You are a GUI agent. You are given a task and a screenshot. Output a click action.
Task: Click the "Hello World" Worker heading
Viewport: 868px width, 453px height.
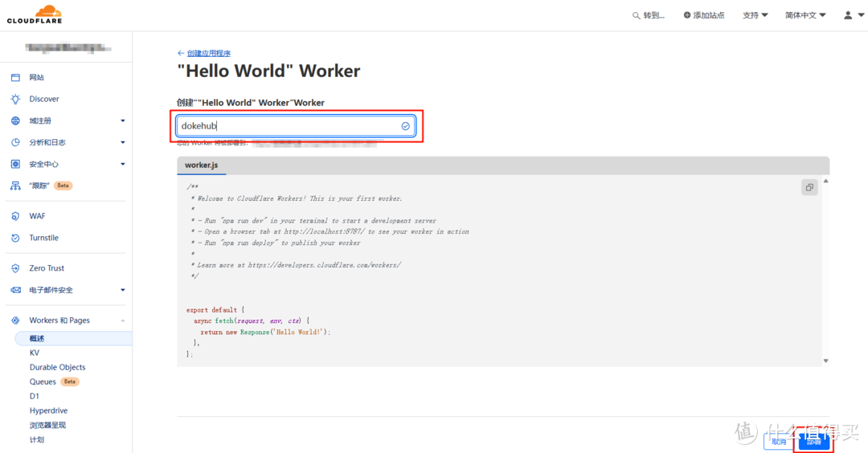point(268,71)
